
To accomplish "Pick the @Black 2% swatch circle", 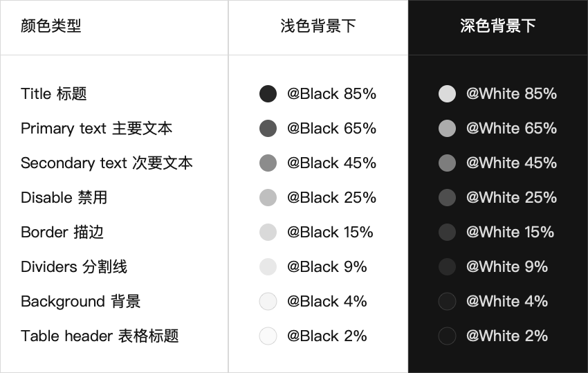I will 268,336.
